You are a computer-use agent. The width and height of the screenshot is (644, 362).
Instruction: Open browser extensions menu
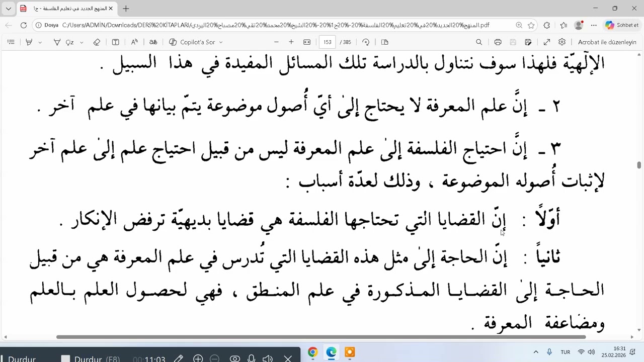[x=547, y=25]
